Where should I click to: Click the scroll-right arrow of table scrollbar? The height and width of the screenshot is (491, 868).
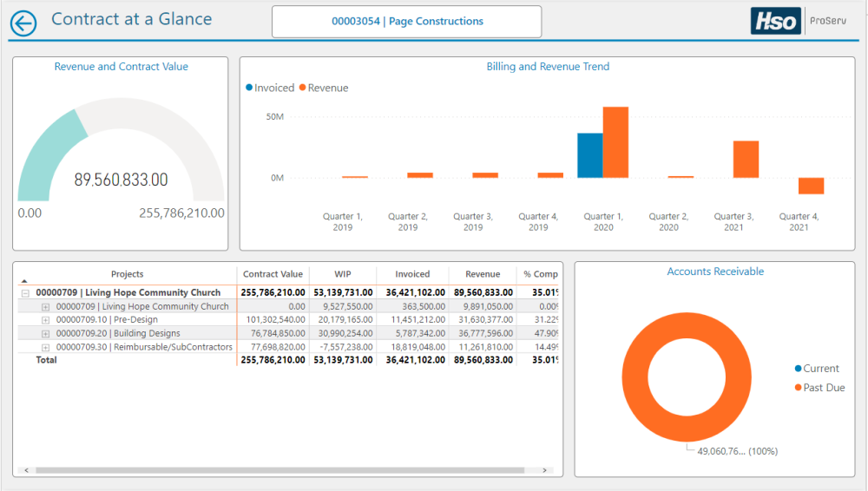[545, 470]
